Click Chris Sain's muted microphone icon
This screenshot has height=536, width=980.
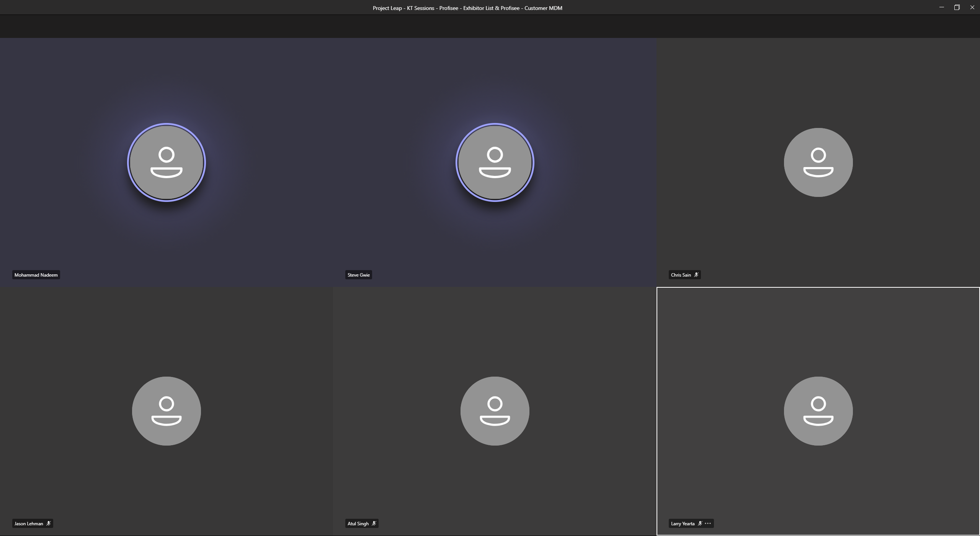(x=696, y=275)
